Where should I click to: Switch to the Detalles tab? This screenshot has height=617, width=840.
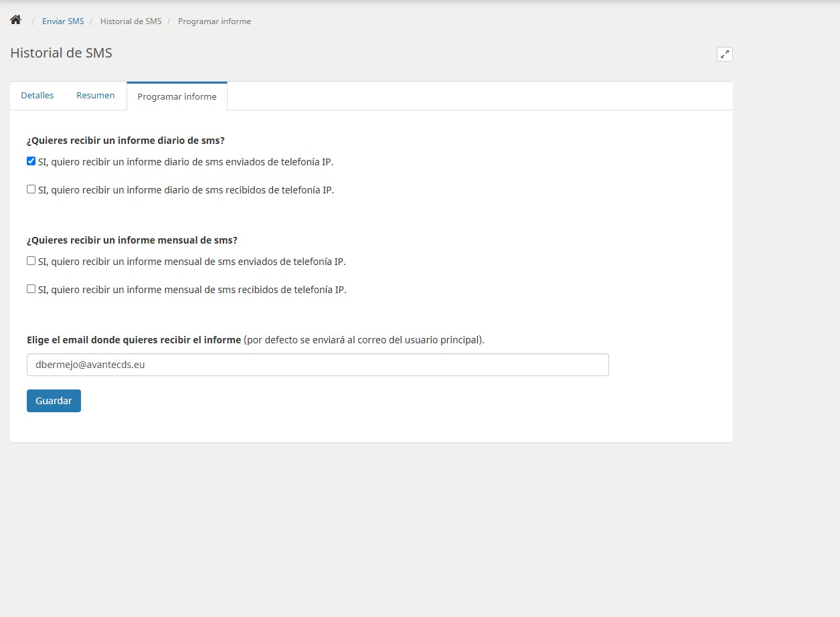pos(37,96)
